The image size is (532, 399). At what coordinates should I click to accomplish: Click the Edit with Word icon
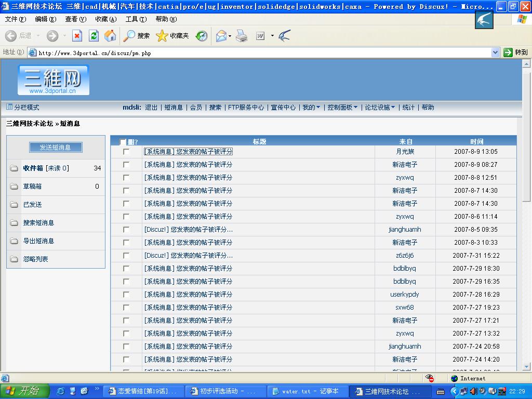pos(260,36)
